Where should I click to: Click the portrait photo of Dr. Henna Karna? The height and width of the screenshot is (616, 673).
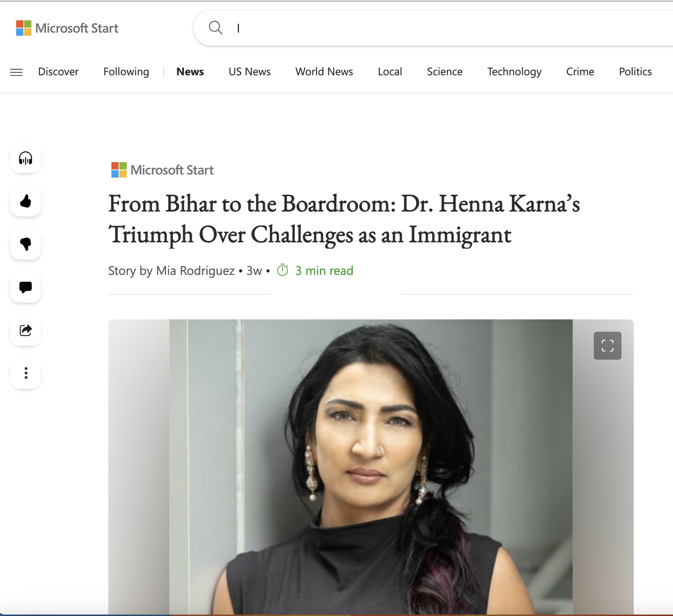(x=371, y=466)
